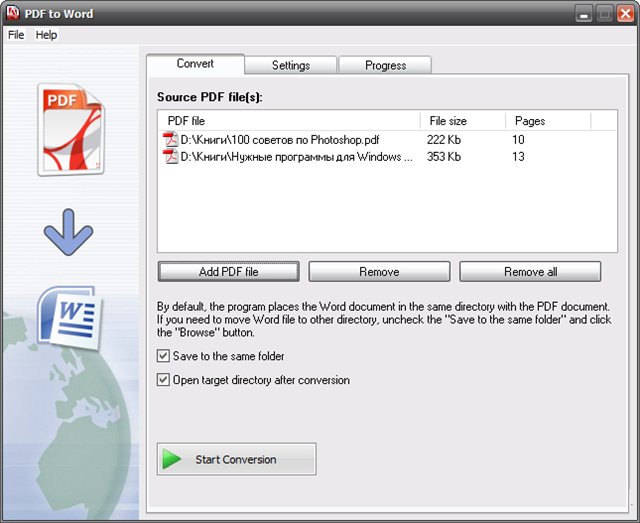Minimize the PDF to Word window
This screenshot has width=640, height=523.
(584, 14)
